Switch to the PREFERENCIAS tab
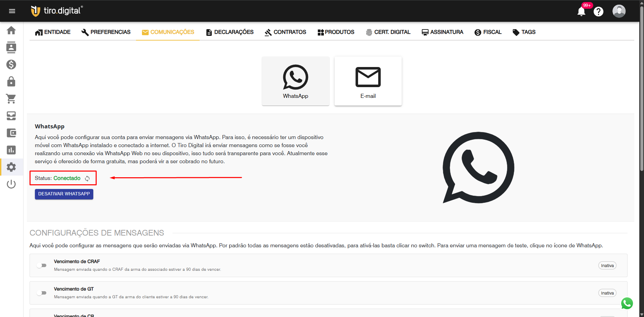Viewport: 644px width, 317px height. tap(106, 32)
